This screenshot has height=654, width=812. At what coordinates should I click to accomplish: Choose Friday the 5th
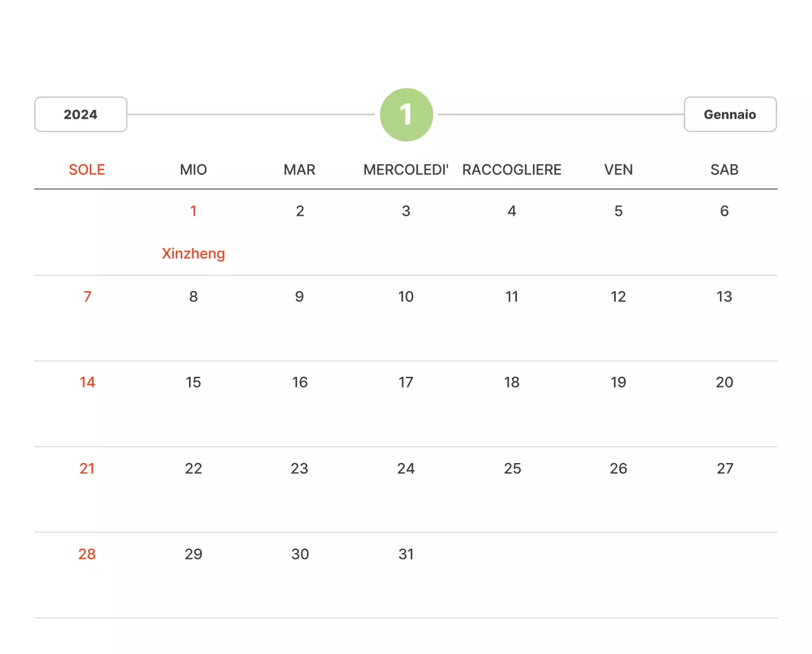(x=618, y=211)
